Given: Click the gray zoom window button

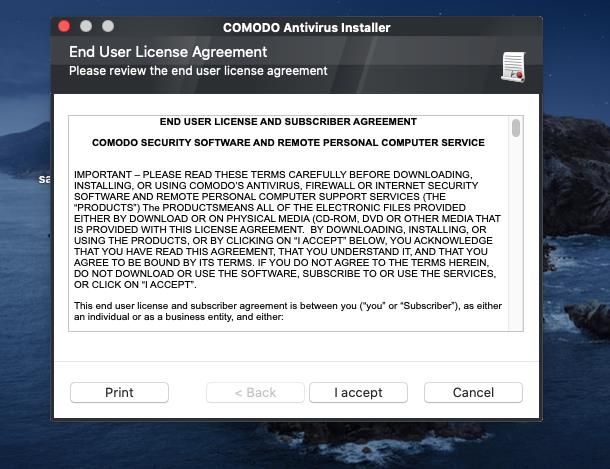Looking at the screenshot, I should (x=108, y=26).
